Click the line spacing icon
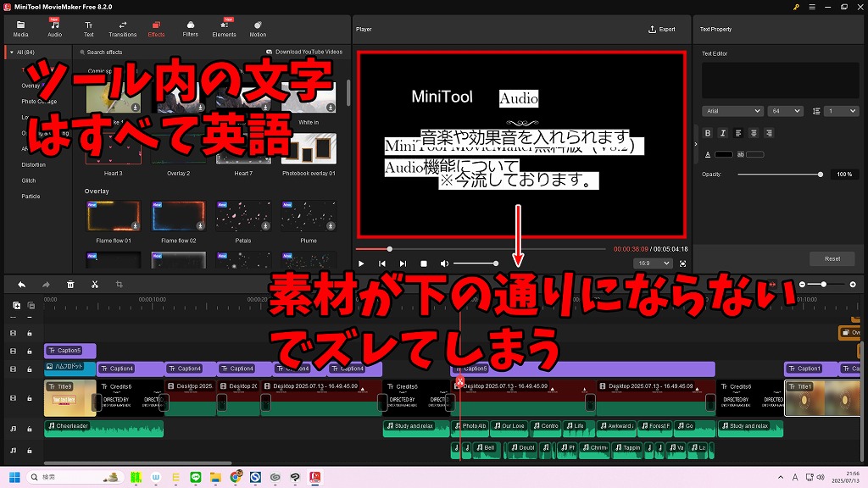Screen dimensions: 868x488 point(816,111)
